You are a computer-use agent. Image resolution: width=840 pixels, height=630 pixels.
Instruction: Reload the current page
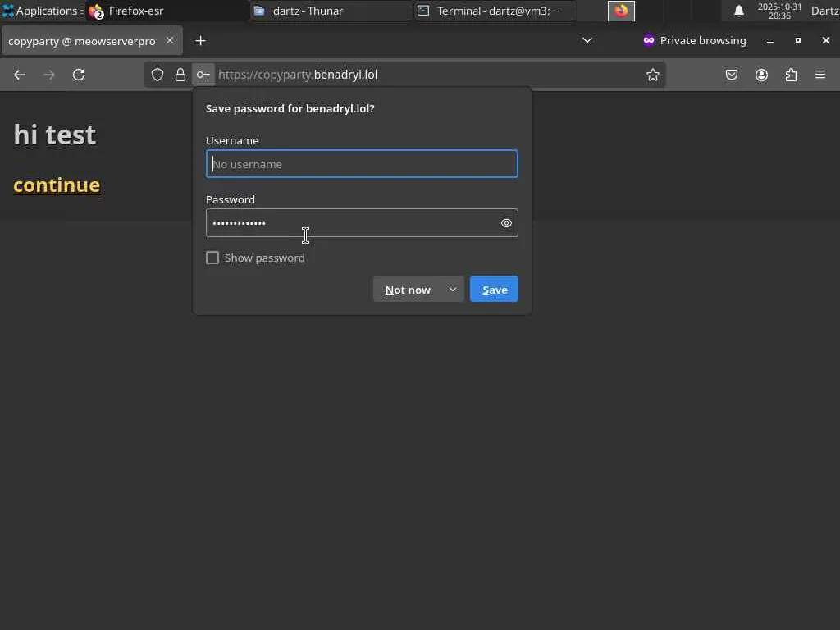click(79, 75)
